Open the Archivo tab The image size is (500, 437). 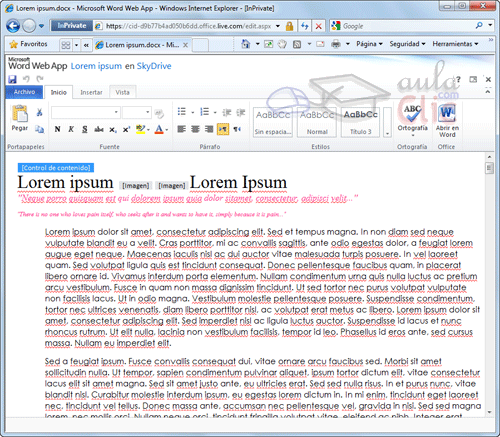24,92
